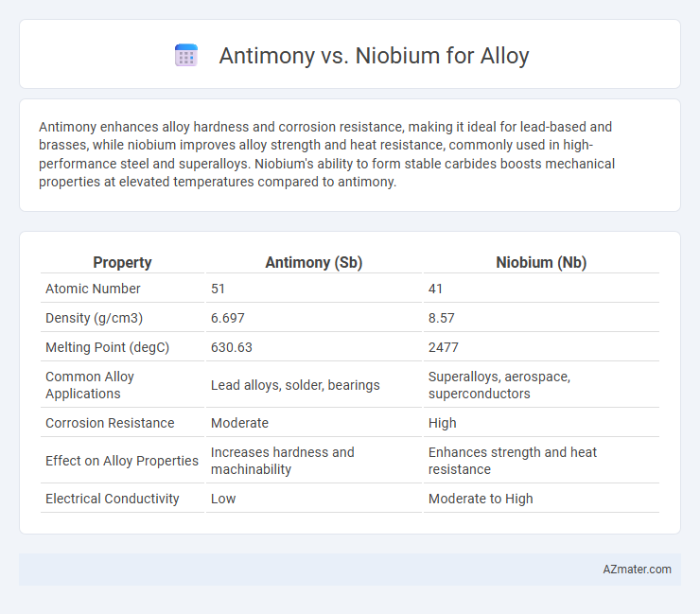
Task: Click the cell 'Lead alloys, solder, bearings'
Action: coord(295,385)
